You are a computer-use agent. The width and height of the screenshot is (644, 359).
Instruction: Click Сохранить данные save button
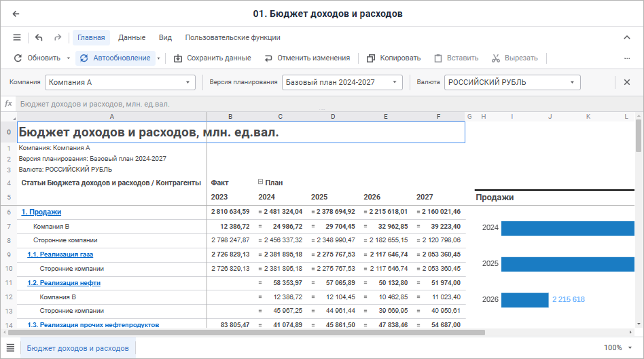[x=212, y=58]
